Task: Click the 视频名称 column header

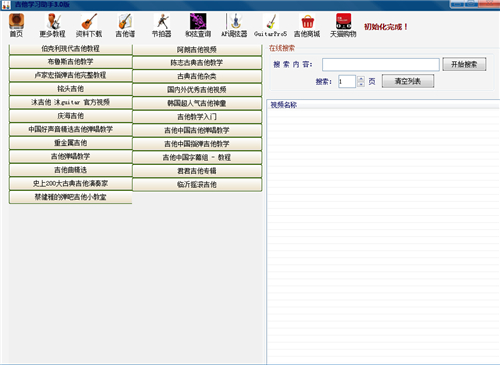Action: pyautogui.click(x=383, y=105)
